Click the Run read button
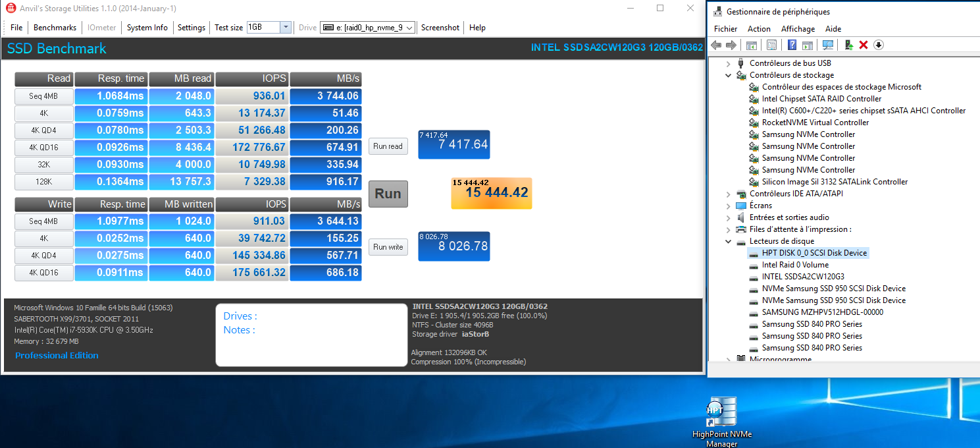Viewport: 980px width, 448px height. [x=388, y=146]
